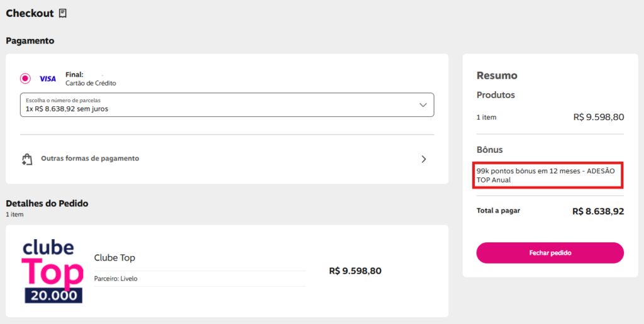Select the Visa credit card radio button

click(x=25, y=78)
